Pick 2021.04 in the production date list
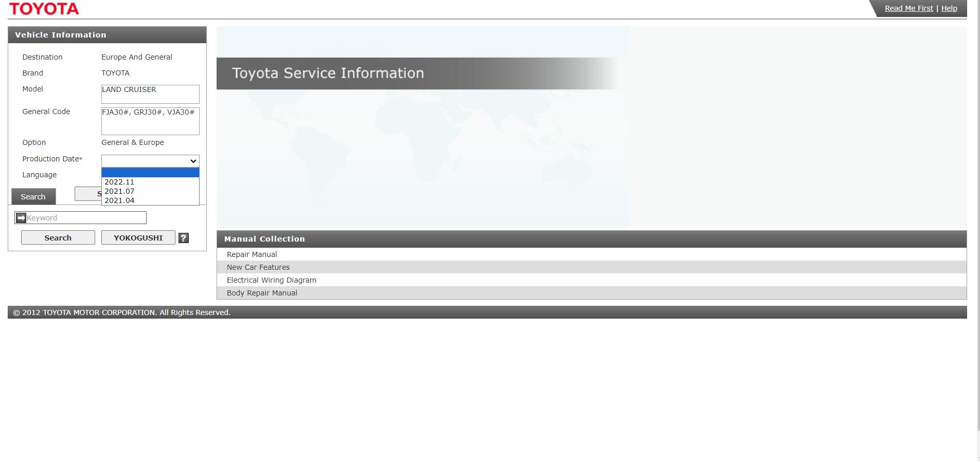 (x=150, y=200)
